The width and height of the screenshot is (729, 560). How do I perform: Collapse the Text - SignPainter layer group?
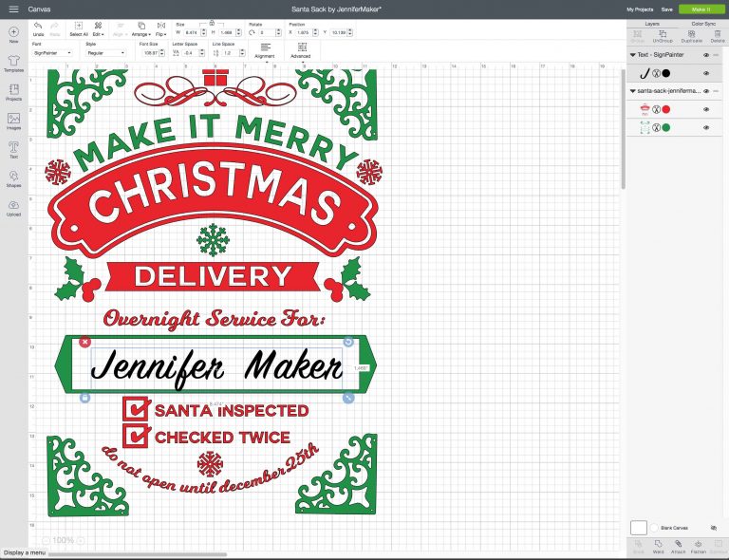(633, 55)
